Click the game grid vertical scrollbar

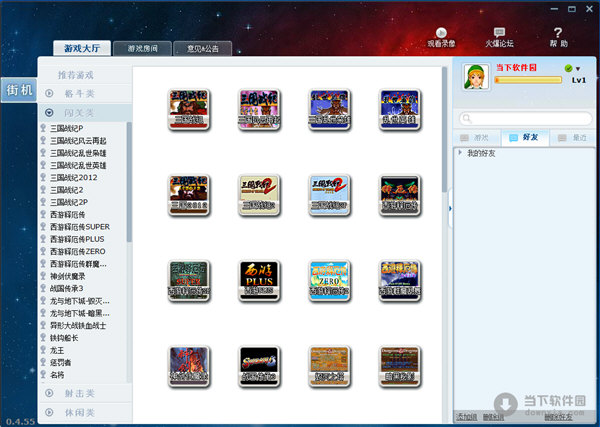pos(444,129)
